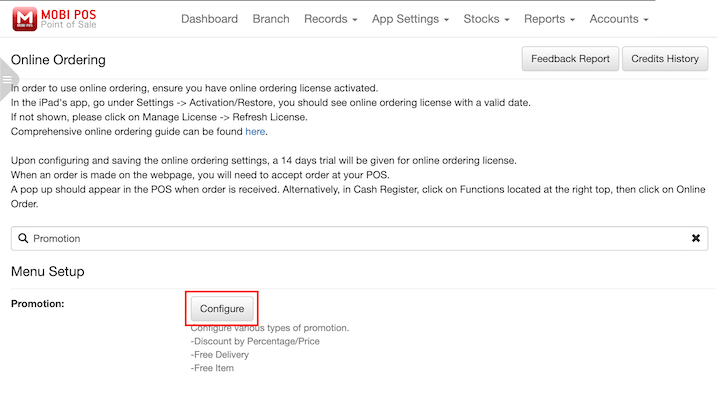Screen dimensions: 717x398
Task: Click the Online Ordering page heading
Action: coord(58,60)
